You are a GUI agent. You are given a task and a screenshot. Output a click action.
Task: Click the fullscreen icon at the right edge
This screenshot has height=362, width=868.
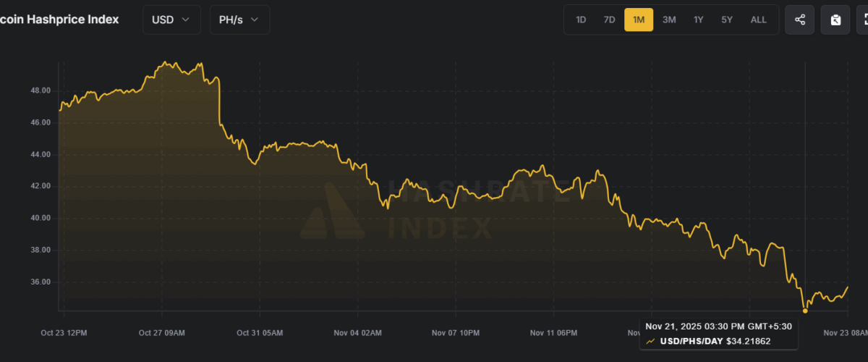pos(863,20)
